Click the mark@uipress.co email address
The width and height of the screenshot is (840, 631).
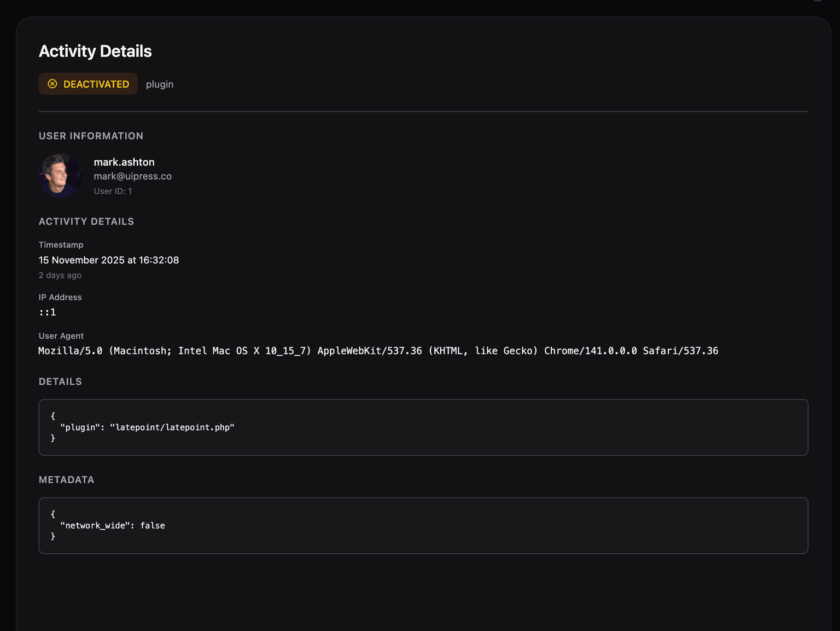(x=132, y=176)
